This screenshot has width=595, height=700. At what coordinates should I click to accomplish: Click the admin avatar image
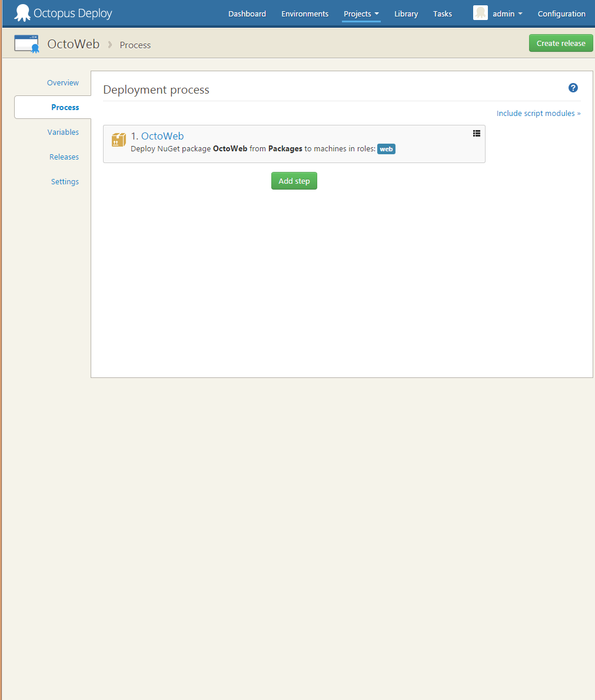click(x=480, y=13)
